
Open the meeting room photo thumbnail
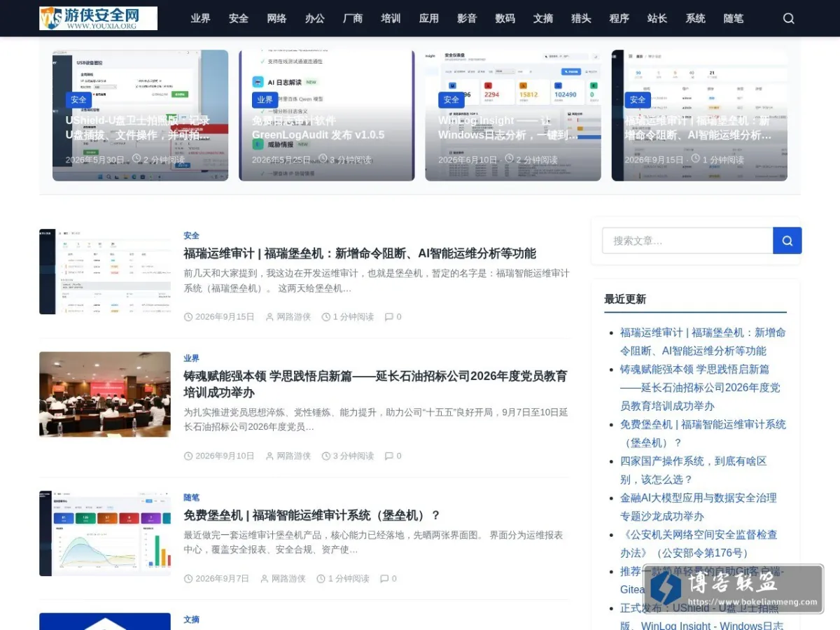(105, 394)
